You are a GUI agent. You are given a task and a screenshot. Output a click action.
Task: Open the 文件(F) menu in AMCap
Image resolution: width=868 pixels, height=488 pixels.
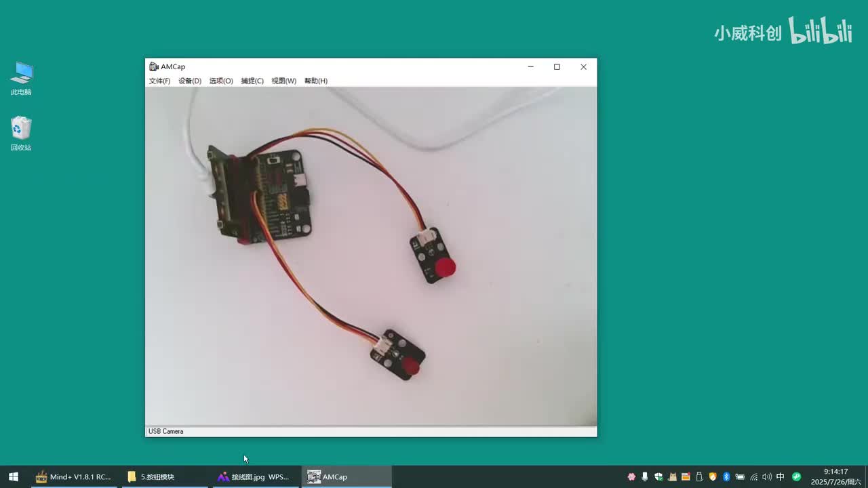(x=159, y=81)
